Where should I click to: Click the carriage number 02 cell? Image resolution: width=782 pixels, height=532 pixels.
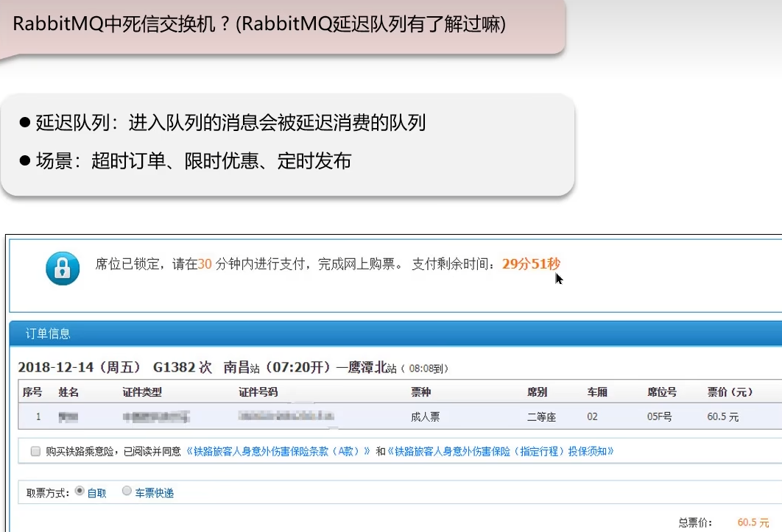click(592, 416)
